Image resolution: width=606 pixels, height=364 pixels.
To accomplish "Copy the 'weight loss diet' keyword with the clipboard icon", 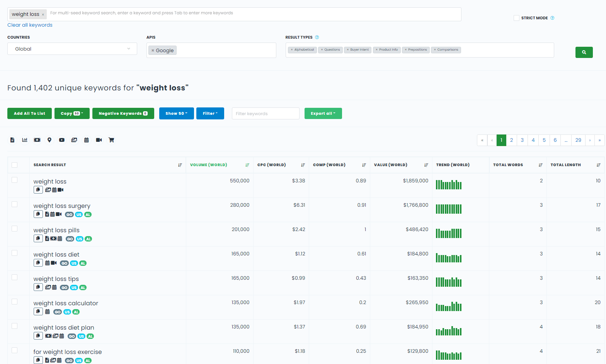I will pos(38,263).
